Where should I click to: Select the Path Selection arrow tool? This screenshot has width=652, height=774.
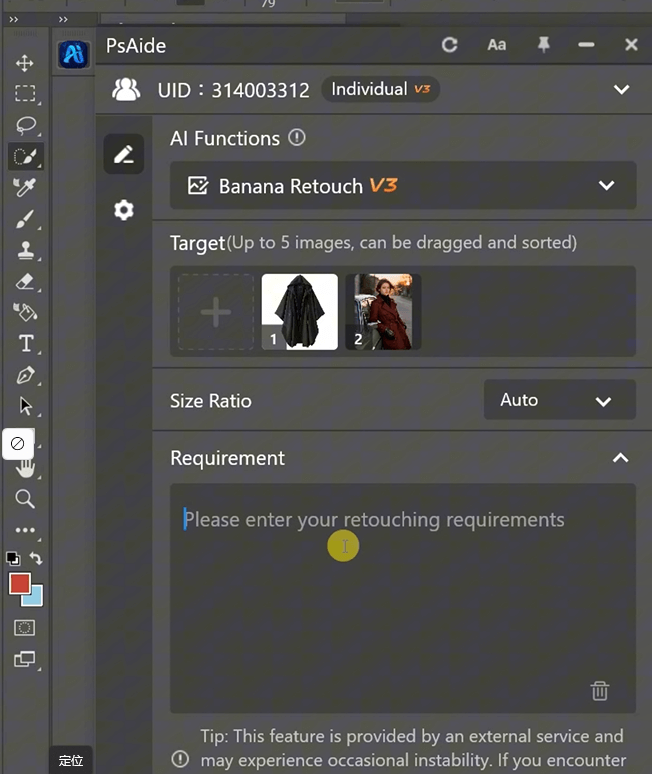click(x=25, y=406)
